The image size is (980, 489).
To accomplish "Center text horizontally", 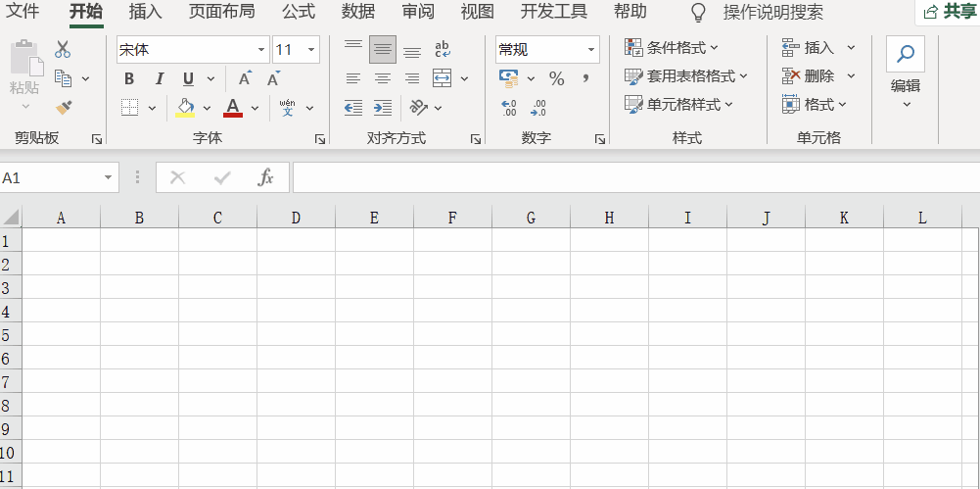I will (x=383, y=78).
